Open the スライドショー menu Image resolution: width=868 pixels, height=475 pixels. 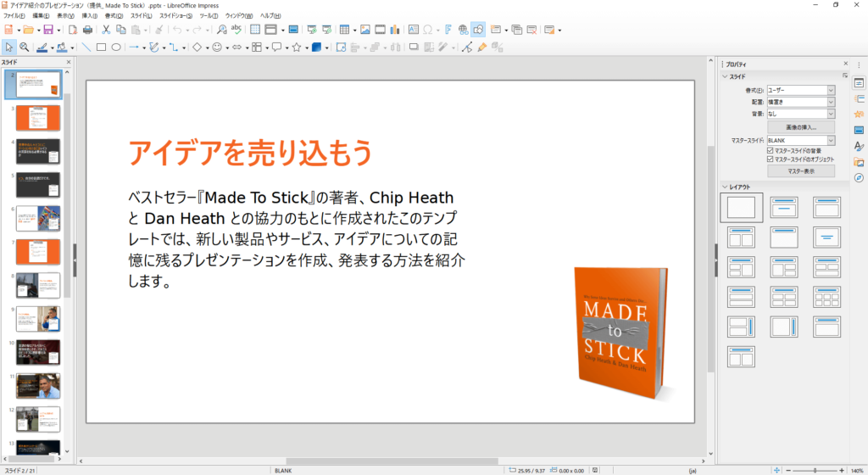[x=176, y=15]
